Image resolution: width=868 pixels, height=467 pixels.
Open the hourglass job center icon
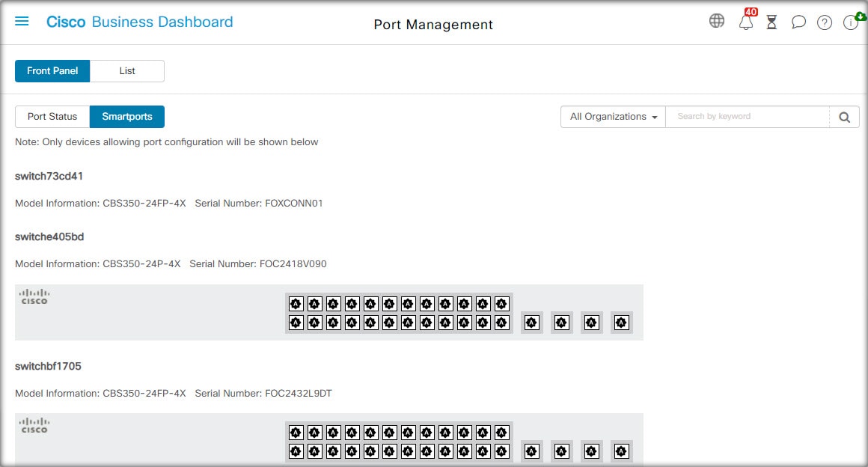(x=771, y=22)
